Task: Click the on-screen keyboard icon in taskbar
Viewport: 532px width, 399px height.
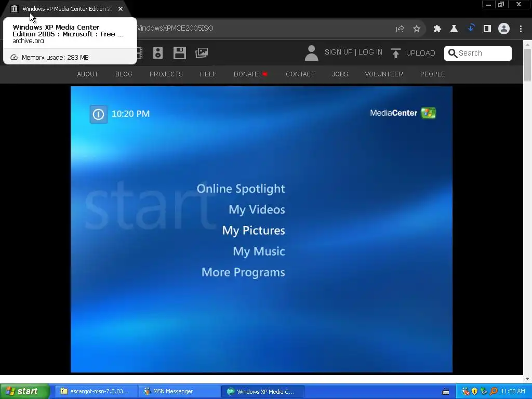Action: pos(446,392)
